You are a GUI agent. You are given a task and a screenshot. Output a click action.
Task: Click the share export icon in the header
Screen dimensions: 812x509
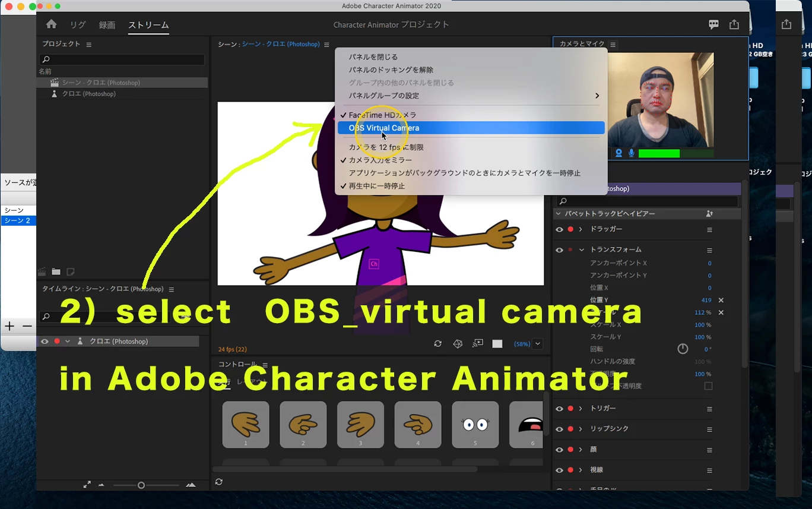(734, 24)
